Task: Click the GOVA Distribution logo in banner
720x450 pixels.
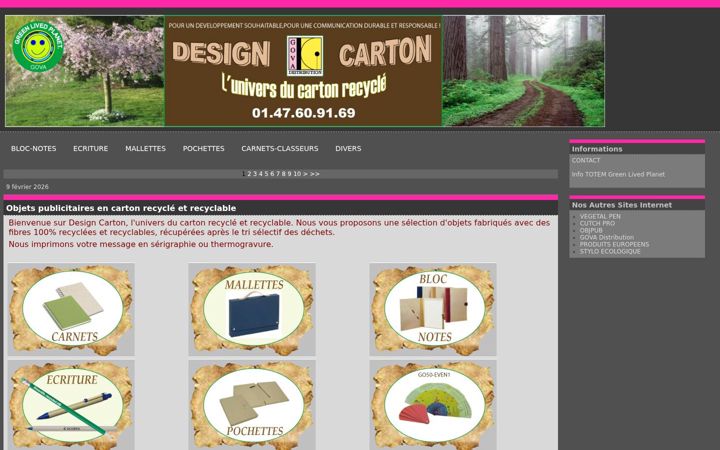Action: 305,56
